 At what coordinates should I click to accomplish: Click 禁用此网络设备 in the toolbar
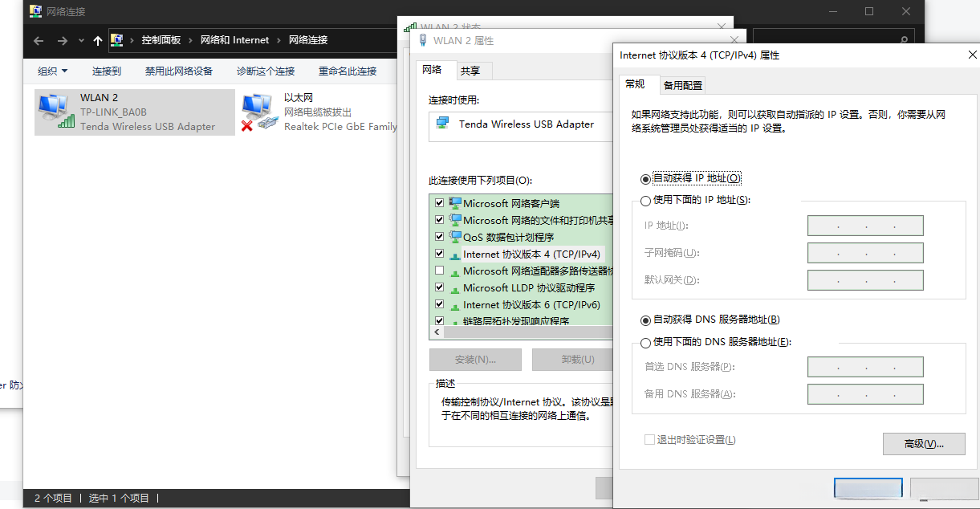coord(178,71)
